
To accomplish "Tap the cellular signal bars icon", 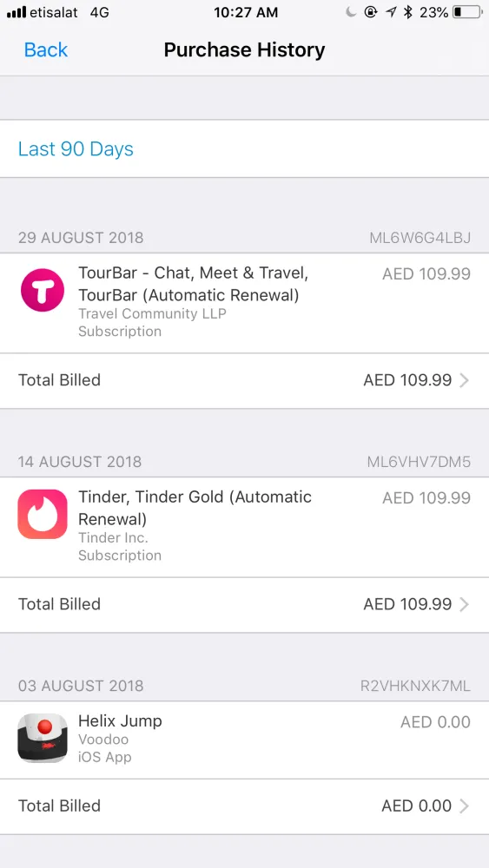I will 17,12.
